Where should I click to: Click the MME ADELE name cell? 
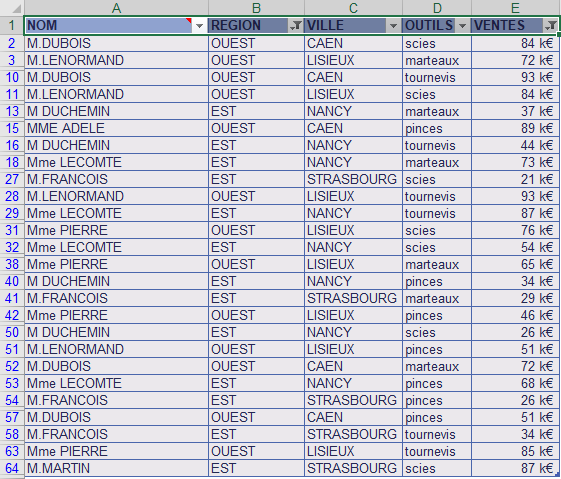[x=116, y=128]
